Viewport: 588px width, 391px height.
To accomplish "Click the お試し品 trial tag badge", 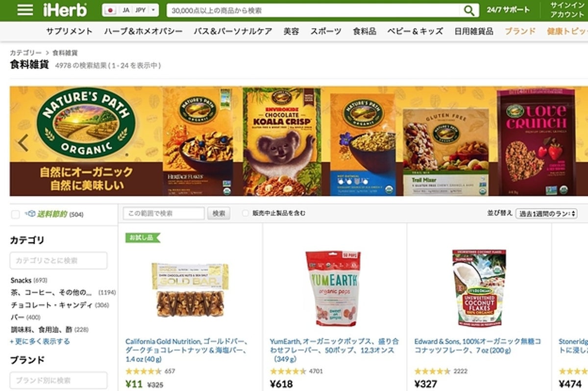I will 143,237.
